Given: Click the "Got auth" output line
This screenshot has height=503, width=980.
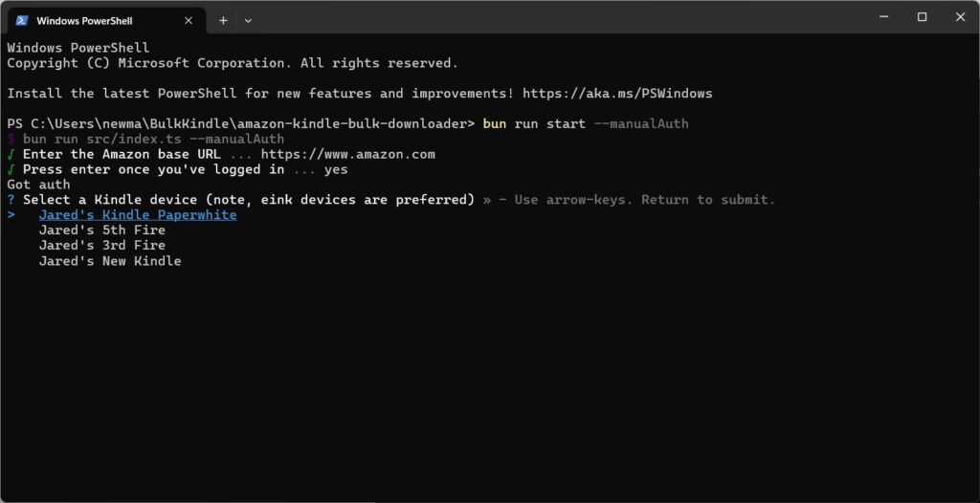Looking at the screenshot, I should click(x=38, y=185).
